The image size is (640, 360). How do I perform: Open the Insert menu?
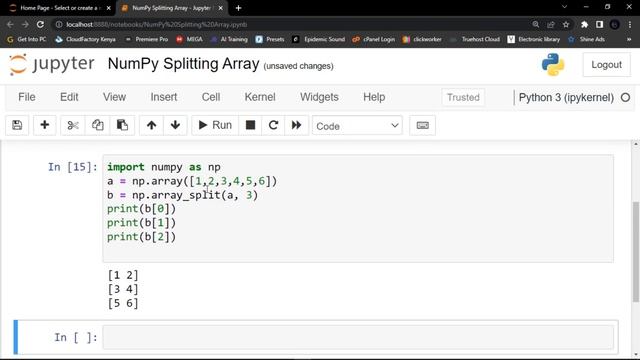(164, 97)
